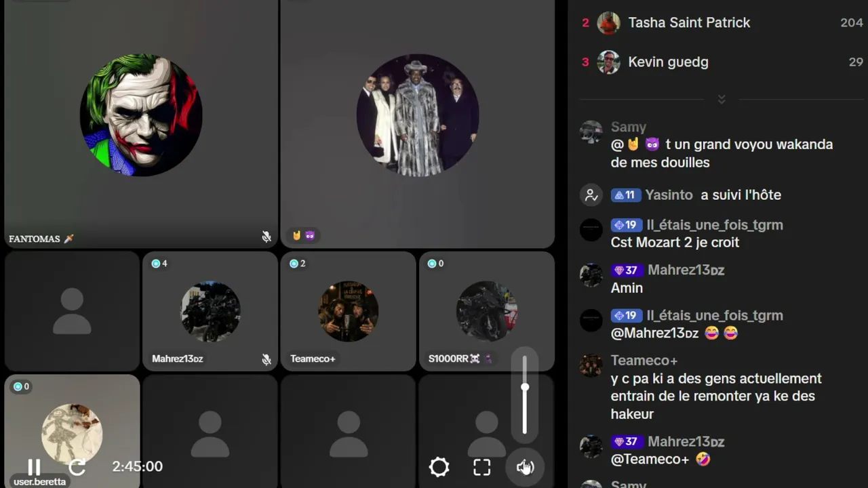Screen dimensions: 868x488
Task: Click the level 19 badge above 'Cst Mozart 2 je croit'
Action: click(x=626, y=225)
